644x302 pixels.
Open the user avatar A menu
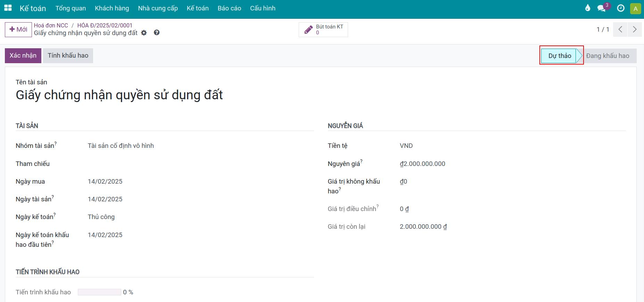pyautogui.click(x=635, y=9)
